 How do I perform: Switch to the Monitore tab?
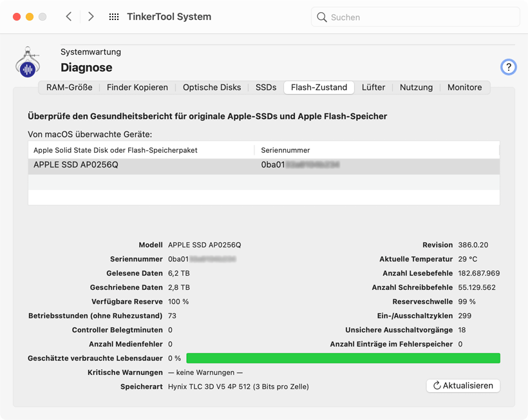coord(464,87)
